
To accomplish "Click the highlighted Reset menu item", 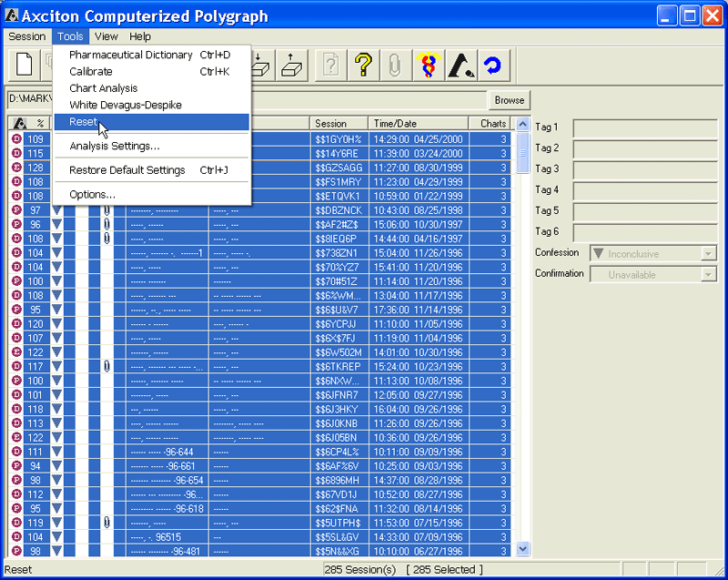I will coord(151,122).
